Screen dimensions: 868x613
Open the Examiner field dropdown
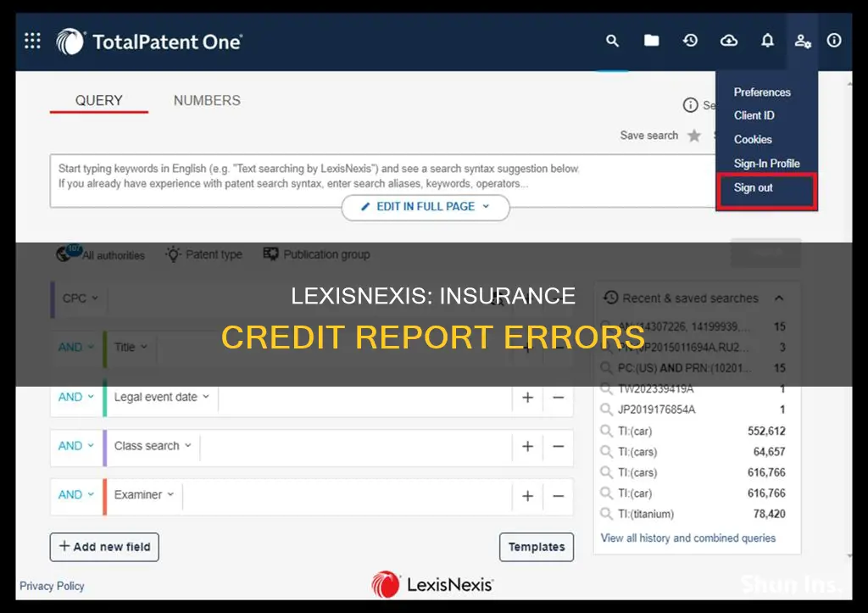coord(144,494)
